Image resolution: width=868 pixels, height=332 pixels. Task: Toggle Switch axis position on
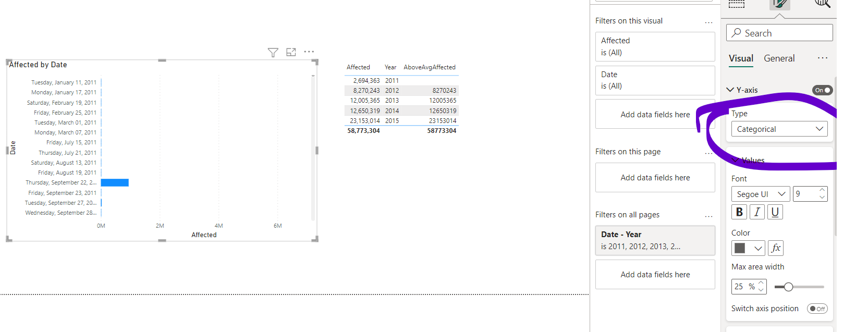817,309
